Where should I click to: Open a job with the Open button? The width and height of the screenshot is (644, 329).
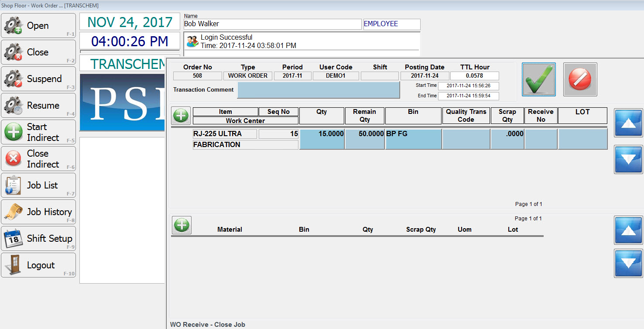(38, 26)
